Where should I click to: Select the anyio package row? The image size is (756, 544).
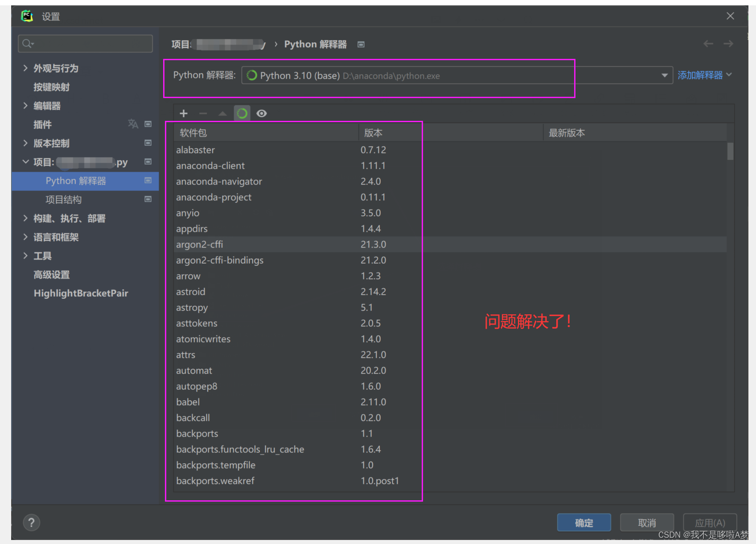coord(450,213)
